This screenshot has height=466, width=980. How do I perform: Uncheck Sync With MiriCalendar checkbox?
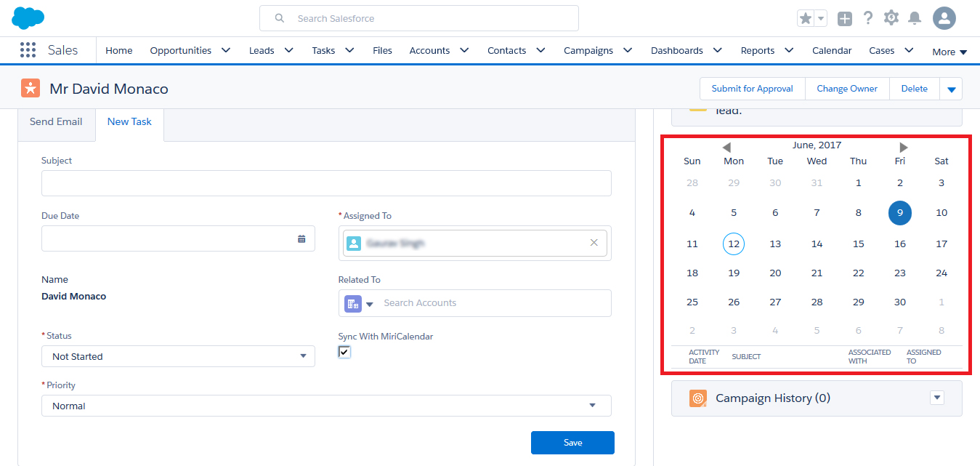pyautogui.click(x=344, y=352)
